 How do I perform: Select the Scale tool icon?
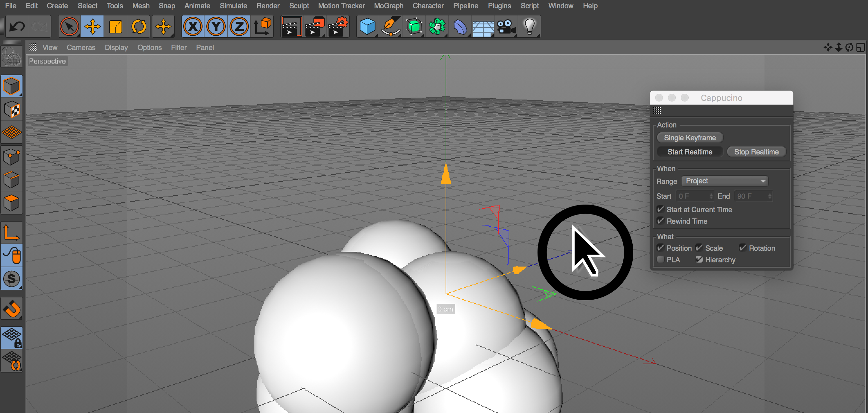(x=116, y=27)
